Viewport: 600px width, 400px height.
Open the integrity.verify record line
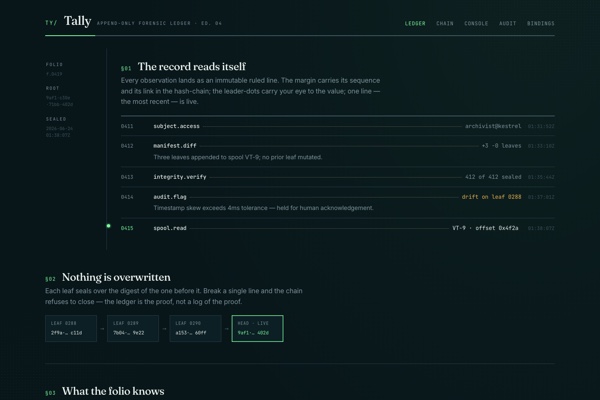(x=338, y=177)
